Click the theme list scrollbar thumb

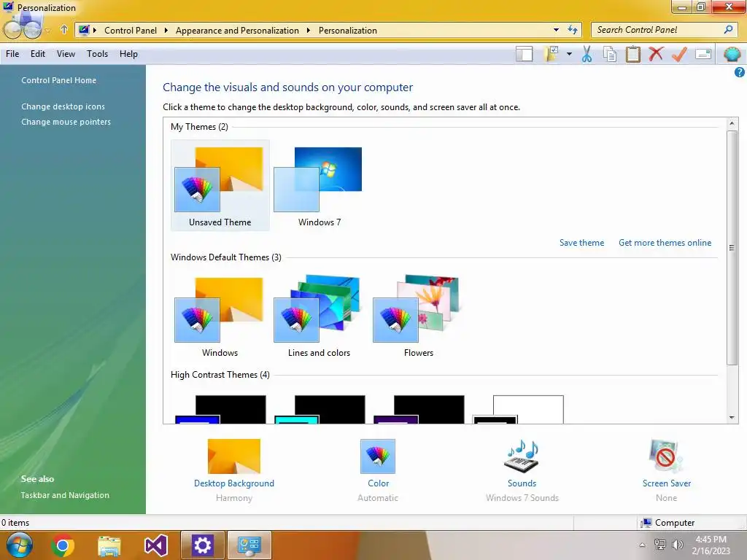point(731,248)
